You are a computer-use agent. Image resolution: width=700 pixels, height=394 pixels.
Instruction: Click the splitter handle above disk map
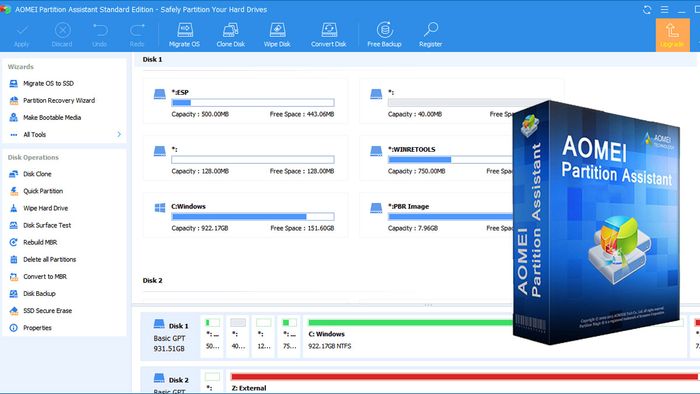tap(428, 305)
